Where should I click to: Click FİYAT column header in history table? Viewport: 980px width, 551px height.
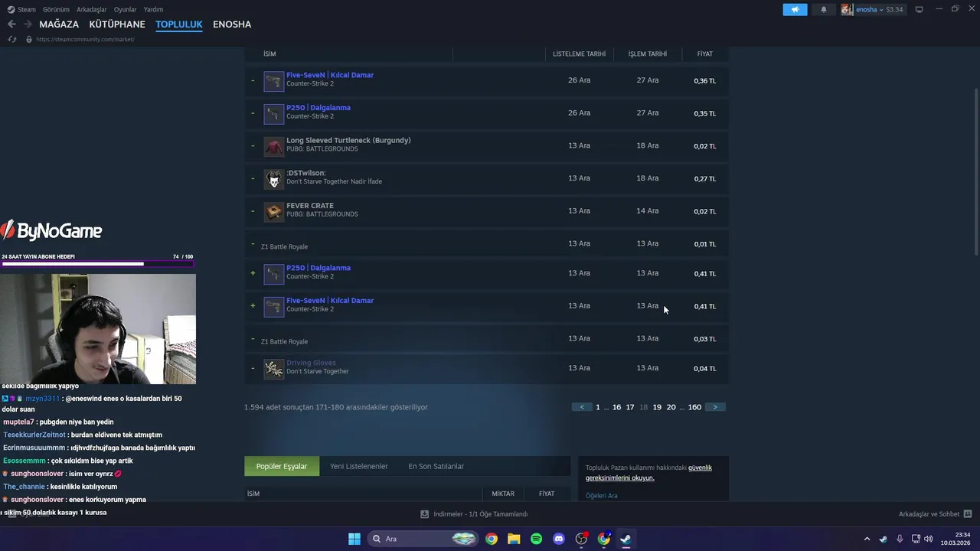(x=705, y=54)
